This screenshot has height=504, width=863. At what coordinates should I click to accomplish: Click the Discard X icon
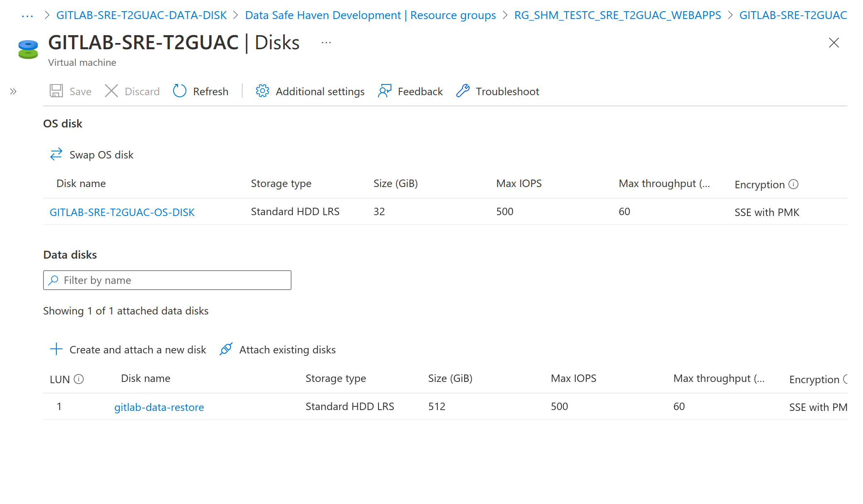(x=111, y=91)
